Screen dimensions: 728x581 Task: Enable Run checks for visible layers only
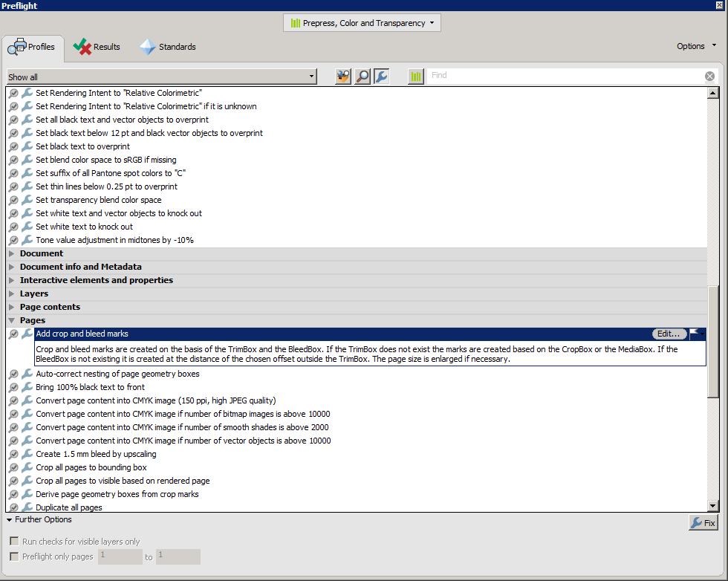coord(14,541)
